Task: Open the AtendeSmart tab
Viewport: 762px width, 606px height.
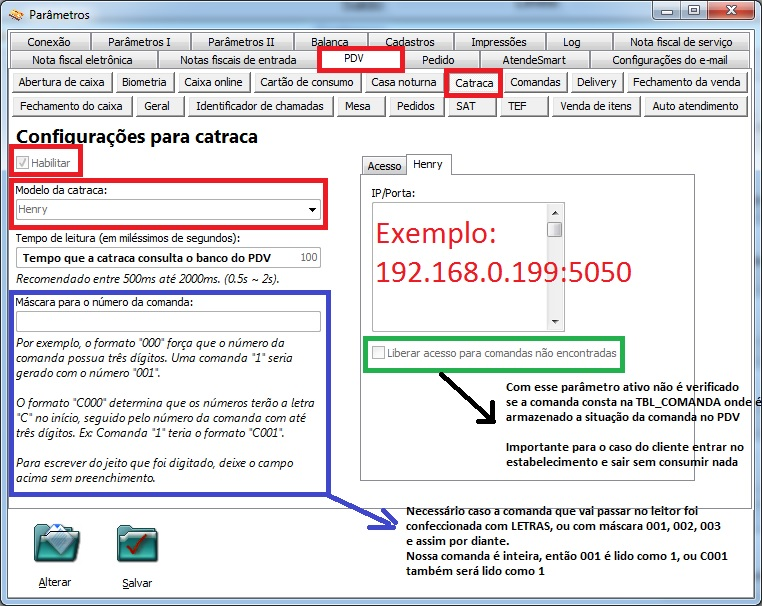Action: [535, 60]
